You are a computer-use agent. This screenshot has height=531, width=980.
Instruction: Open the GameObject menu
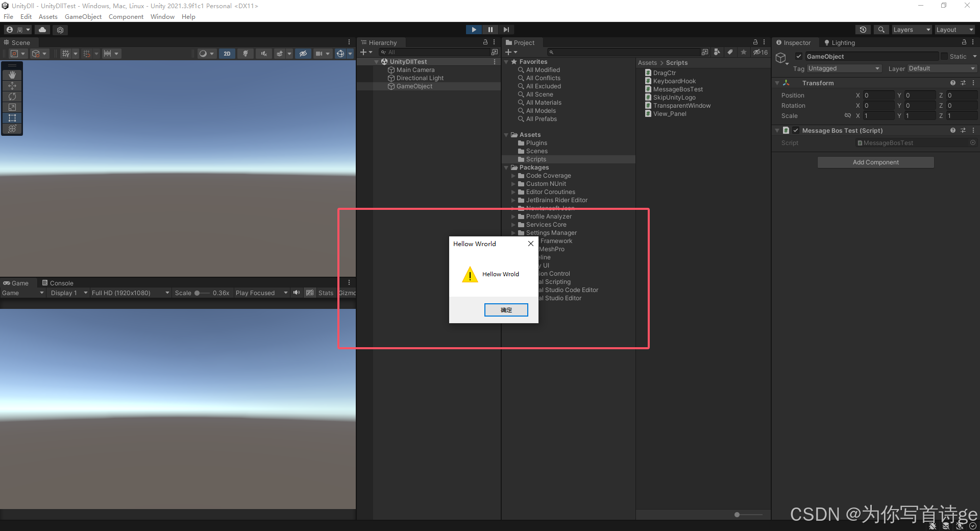83,16
